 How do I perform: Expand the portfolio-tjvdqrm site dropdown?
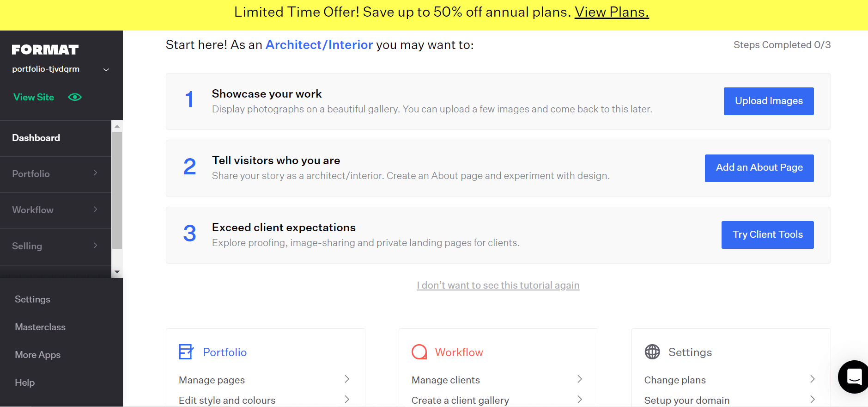click(106, 69)
